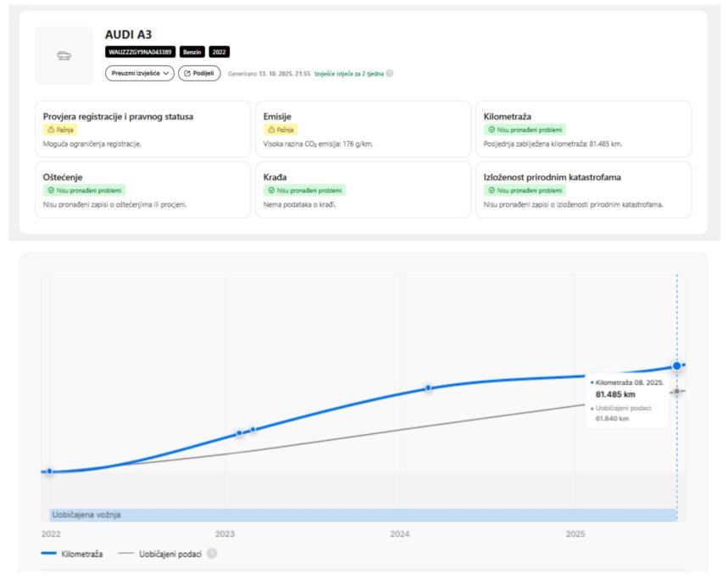Click the 2024 mileage data point on chart

pos(428,387)
